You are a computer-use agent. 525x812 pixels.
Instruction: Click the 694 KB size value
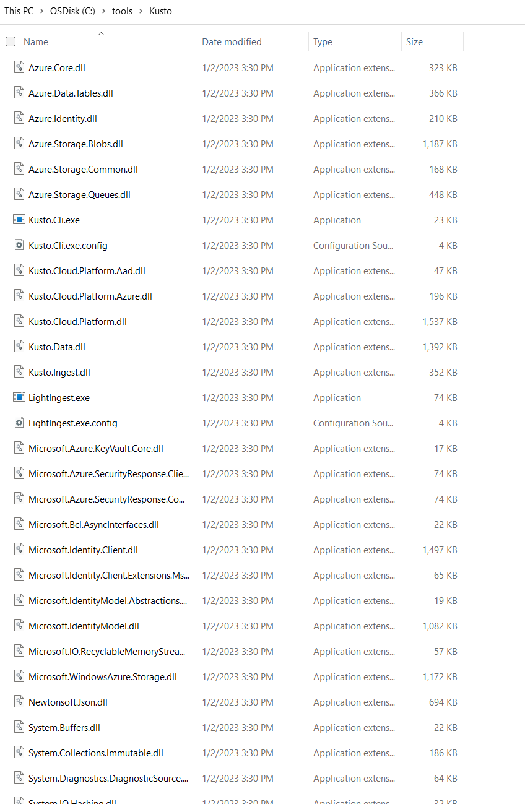click(x=443, y=702)
